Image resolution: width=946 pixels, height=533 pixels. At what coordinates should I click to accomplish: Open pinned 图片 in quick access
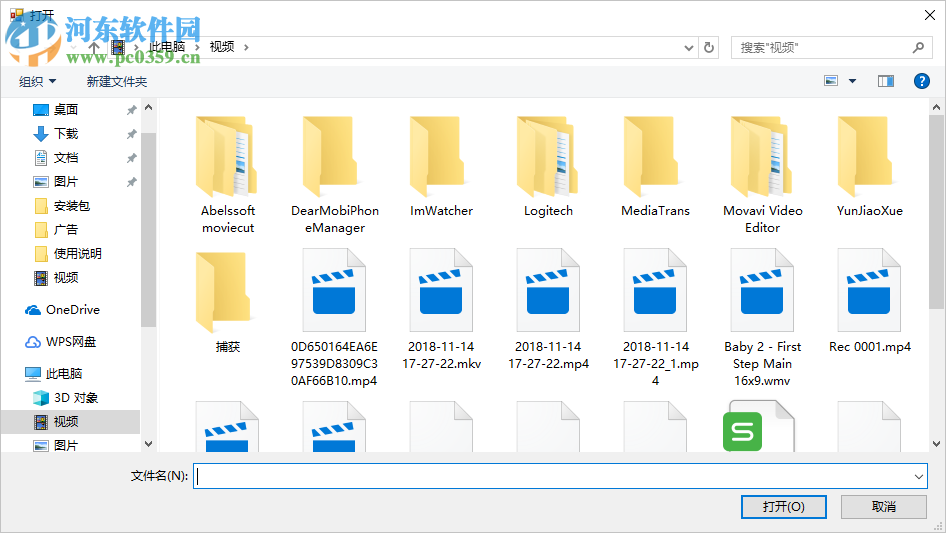click(x=66, y=182)
